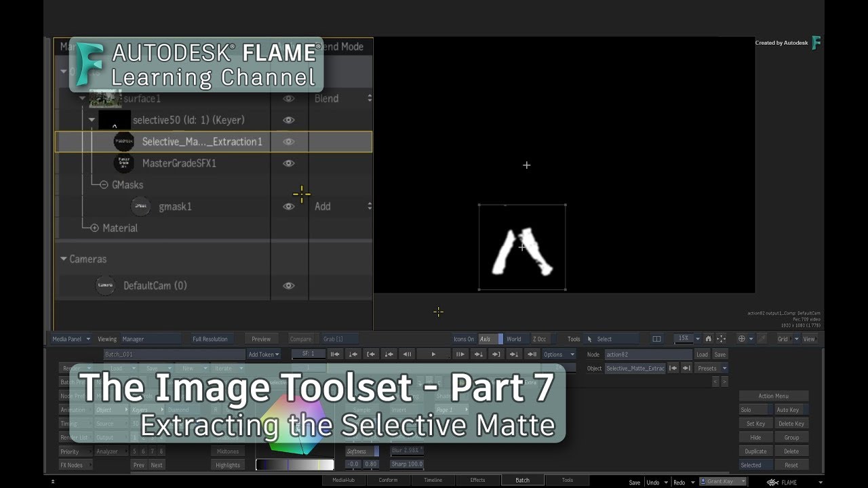Click the DefaultCam camera icon
This screenshot has width=868, height=488.
pyautogui.click(x=105, y=285)
